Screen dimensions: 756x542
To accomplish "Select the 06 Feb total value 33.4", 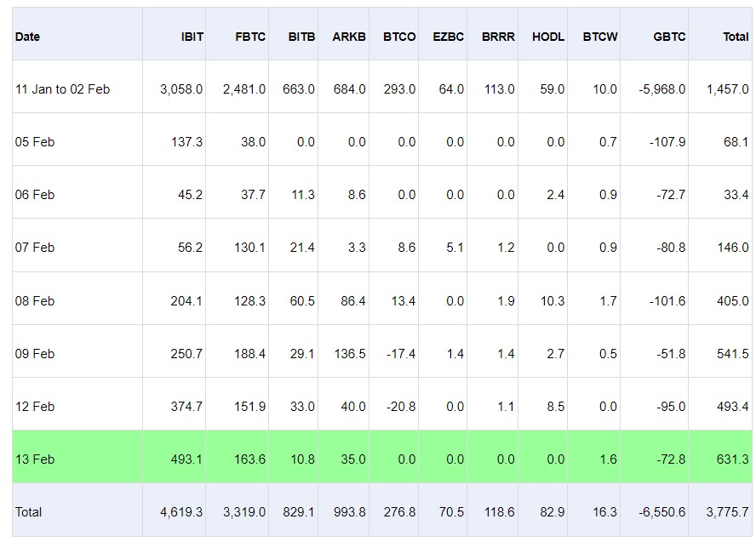I will tap(736, 195).
